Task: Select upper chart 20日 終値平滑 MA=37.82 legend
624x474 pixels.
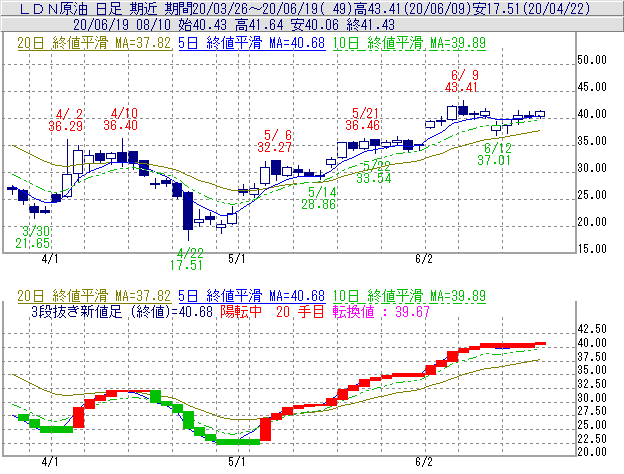Action: pos(94,43)
